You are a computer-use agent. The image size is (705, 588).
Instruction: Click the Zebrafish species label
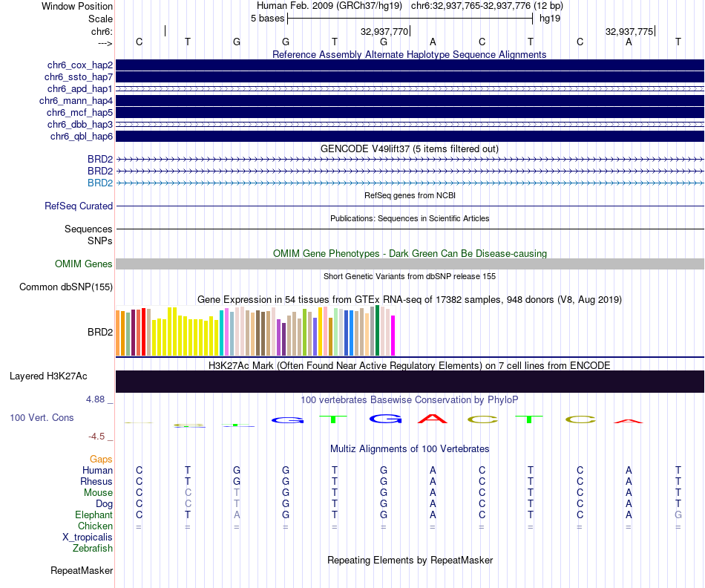(93, 549)
